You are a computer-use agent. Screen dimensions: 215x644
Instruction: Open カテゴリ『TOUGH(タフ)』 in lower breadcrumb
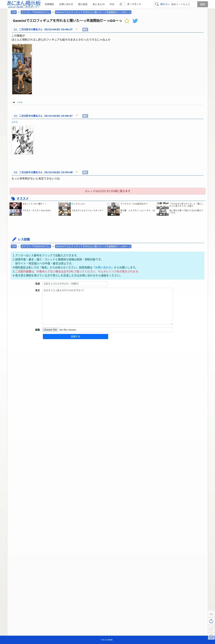click(x=36, y=247)
